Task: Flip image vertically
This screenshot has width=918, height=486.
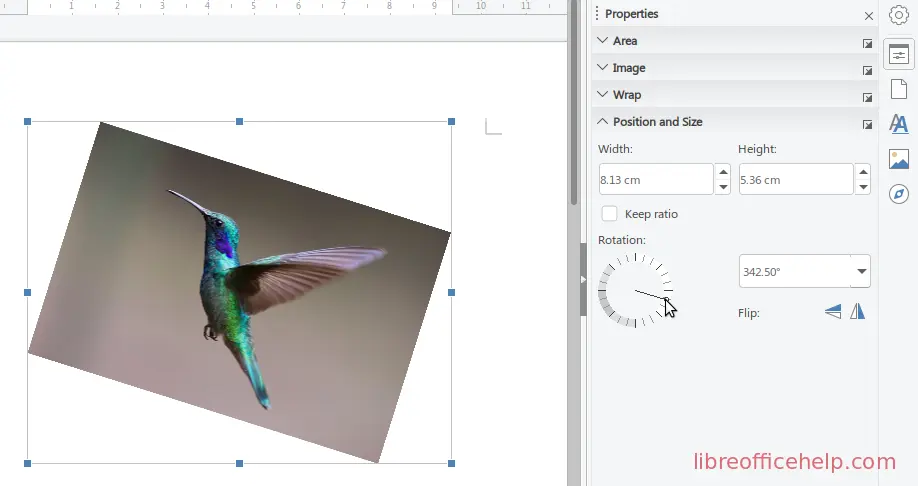Action: (x=833, y=312)
